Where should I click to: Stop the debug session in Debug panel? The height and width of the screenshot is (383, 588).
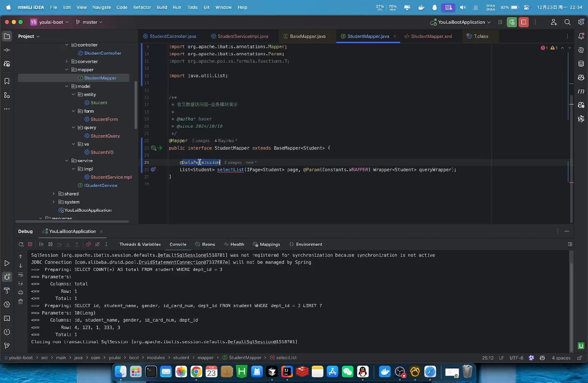(x=30, y=244)
